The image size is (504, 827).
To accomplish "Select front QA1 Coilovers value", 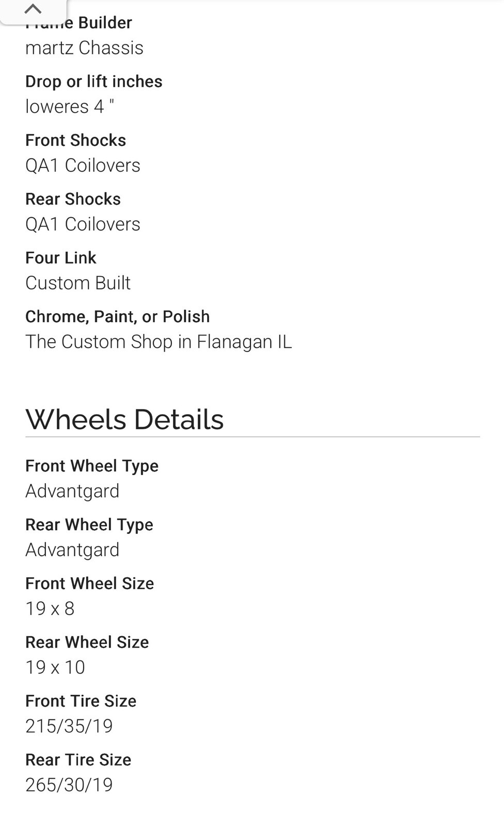I will [83, 165].
